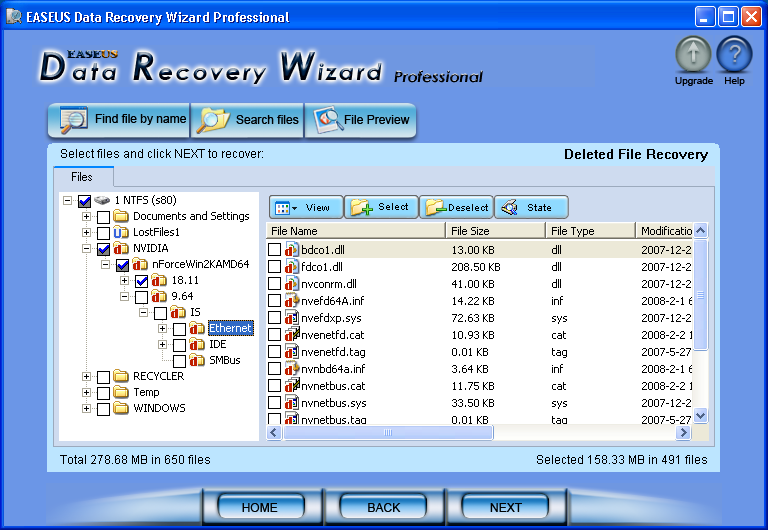Sort by File Size column header
Viewport: 768px width, 530px height.
pyautogui.click(x=495, y=231)
